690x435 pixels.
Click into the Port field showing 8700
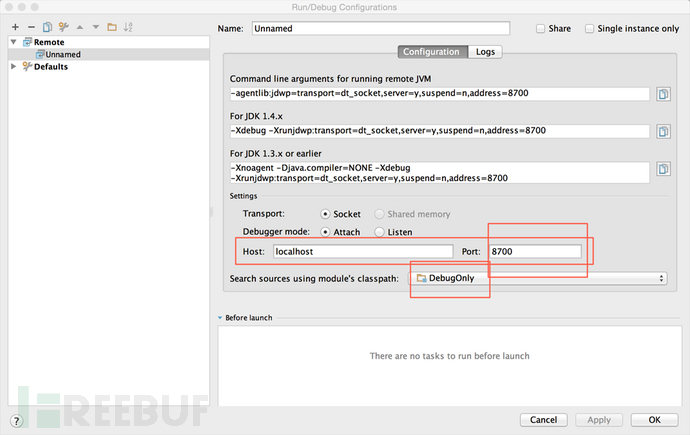[x=535, y=252]
